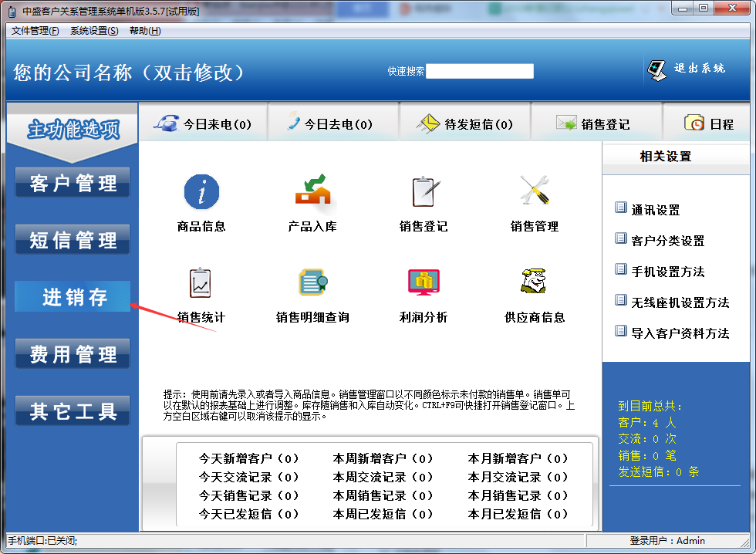Open the 销售统计 chart icon

click(200, 282)
